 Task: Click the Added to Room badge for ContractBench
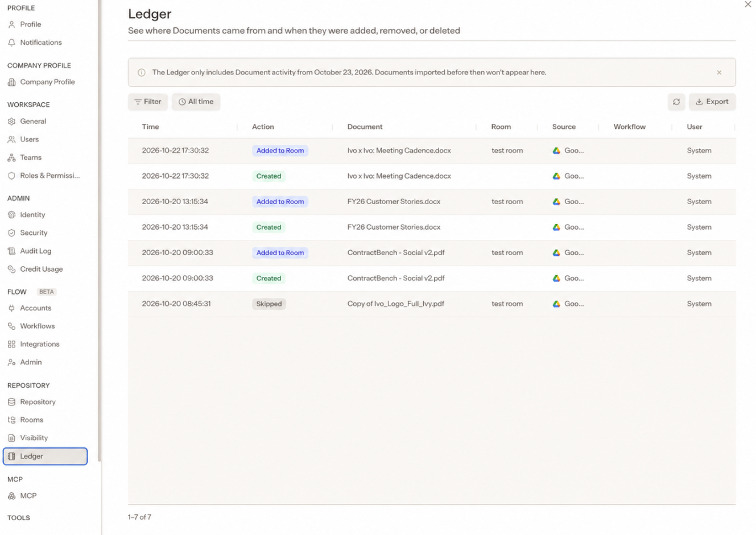point(280,253)
